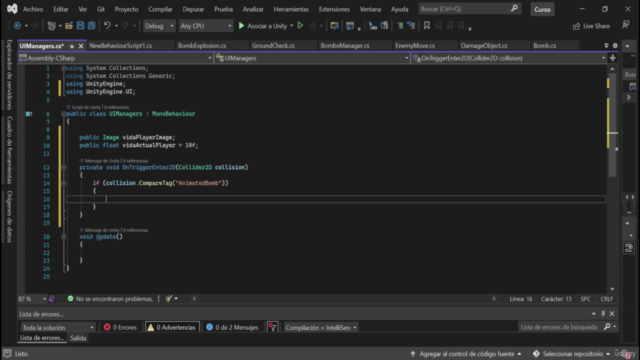Click the No se encontraron problemas indicator

[x=110, y=299]
